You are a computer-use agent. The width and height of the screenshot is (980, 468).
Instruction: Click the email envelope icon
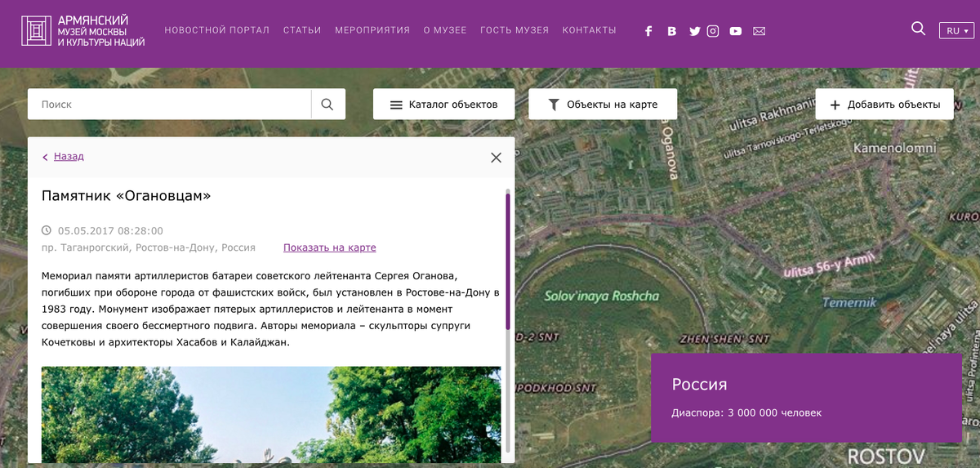tap(759, 31)
